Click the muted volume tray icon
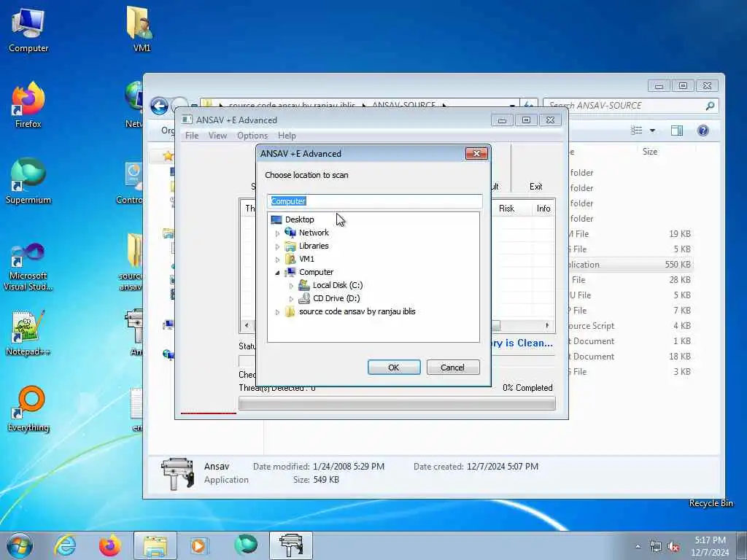The height and width of the screenshot is (560, 747). [x=673, y=547]
